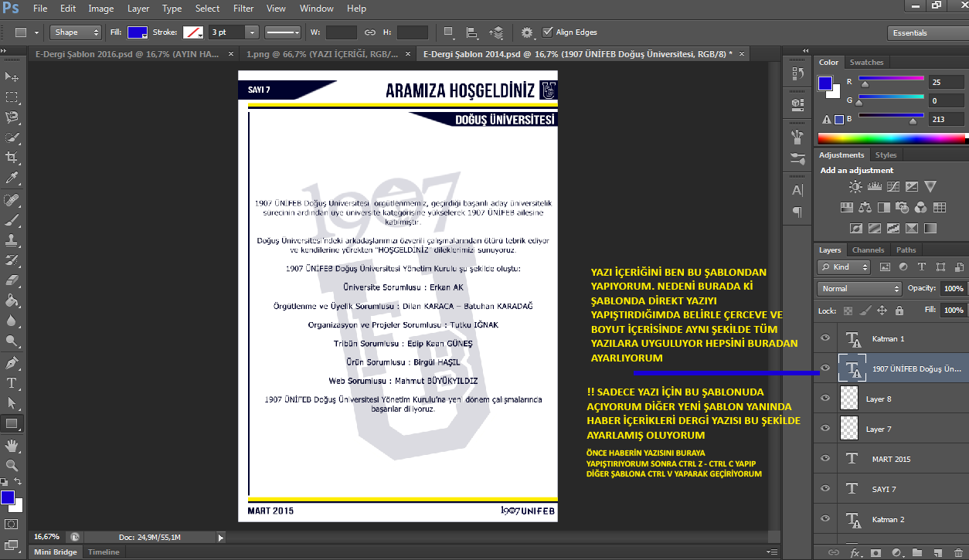Select the Hand tool
The height and width of the screenshot is (560, 969).
coord(12,446)
